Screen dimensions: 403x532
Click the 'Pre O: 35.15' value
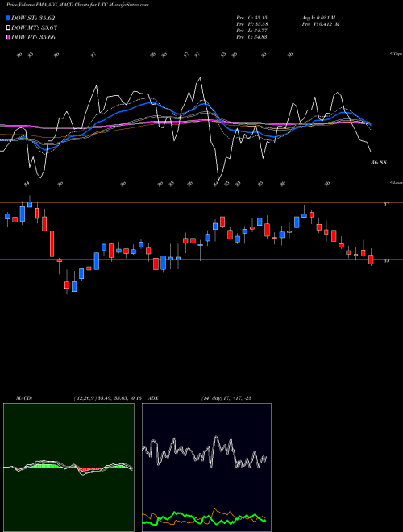coord(252,18)
